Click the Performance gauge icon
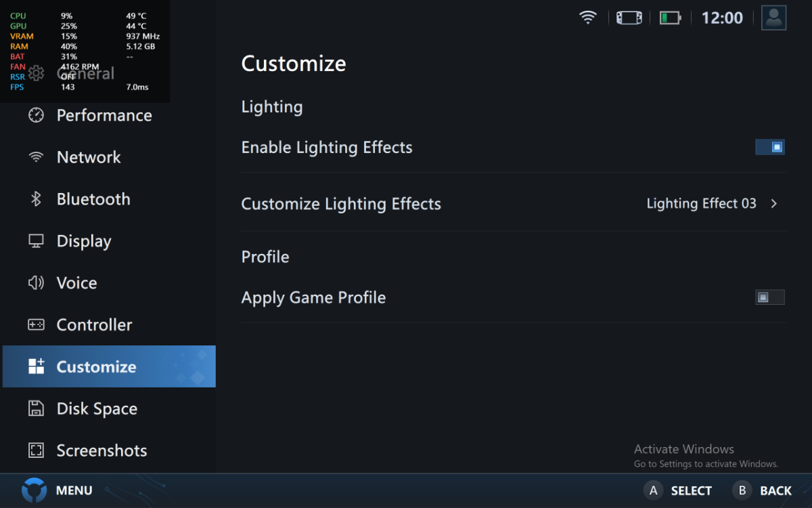The image size is (812, 508). click(36, 115)
